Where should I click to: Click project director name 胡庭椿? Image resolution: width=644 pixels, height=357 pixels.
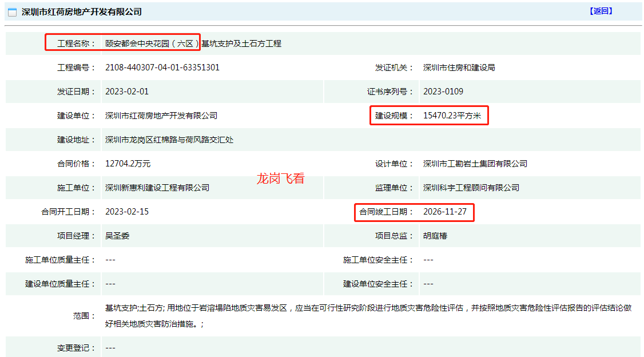435,236
